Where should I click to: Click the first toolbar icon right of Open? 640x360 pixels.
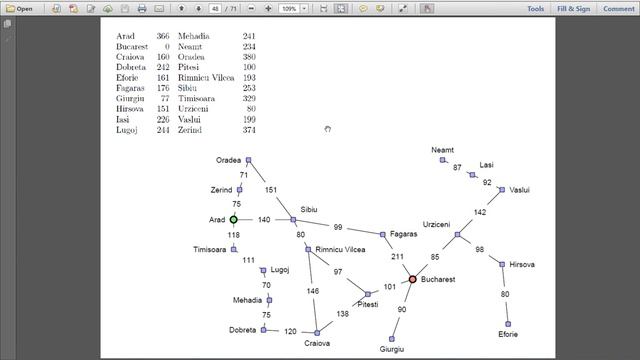pyautogui.click(x=56, y=9)
